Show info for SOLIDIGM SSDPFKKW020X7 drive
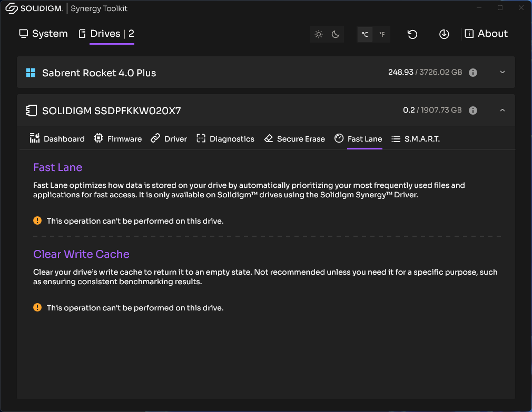This screenshot has width=532, height=412. (473, 110)
